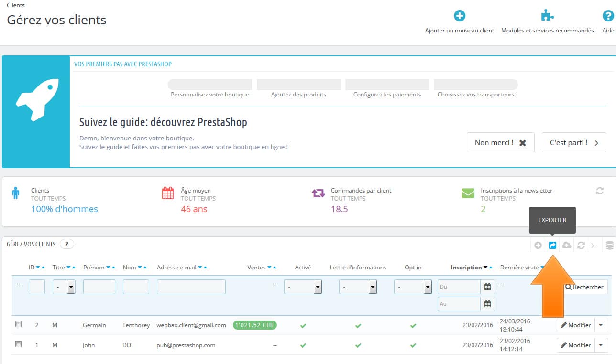Viewport: 616px width, 364px height.
Task: Toggle Opt-in checkmark for Germain
Action: click(x=413, y=326)
